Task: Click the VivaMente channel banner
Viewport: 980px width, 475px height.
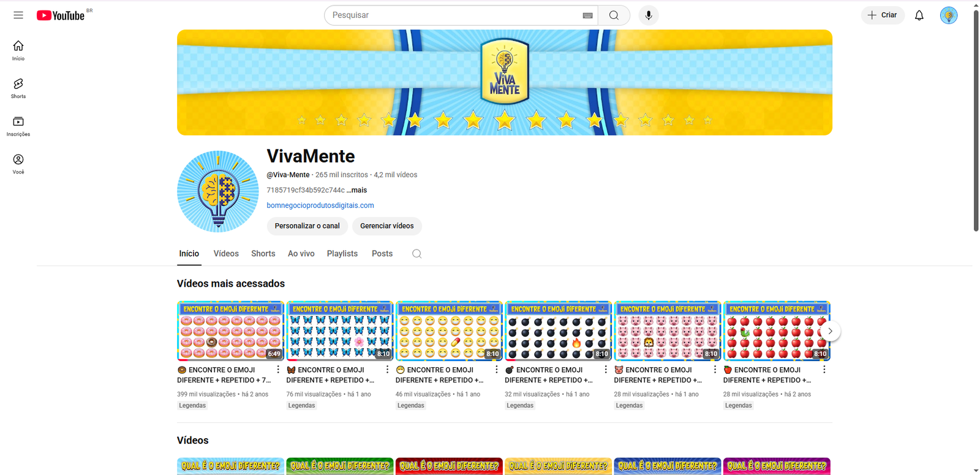Action: [505, 83]
